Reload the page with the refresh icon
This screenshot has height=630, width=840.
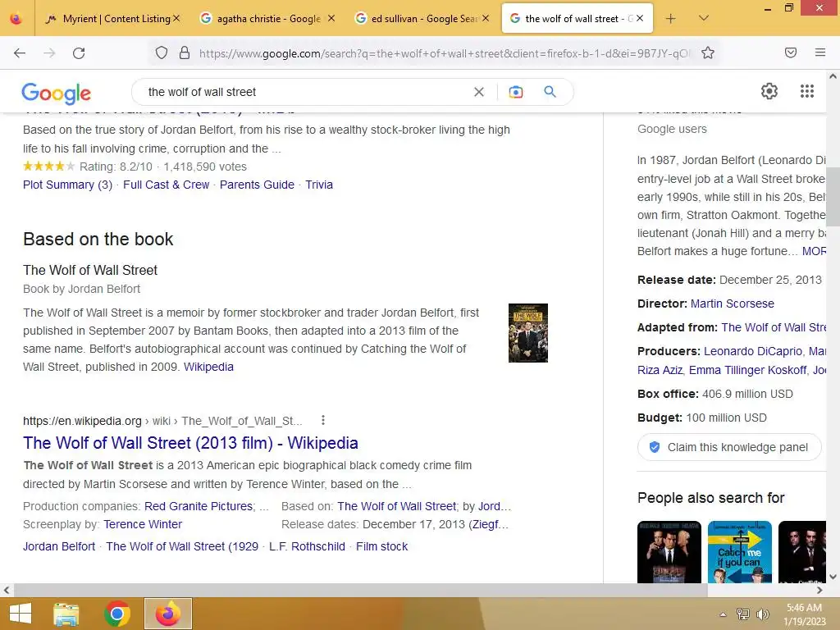[79, 53]
